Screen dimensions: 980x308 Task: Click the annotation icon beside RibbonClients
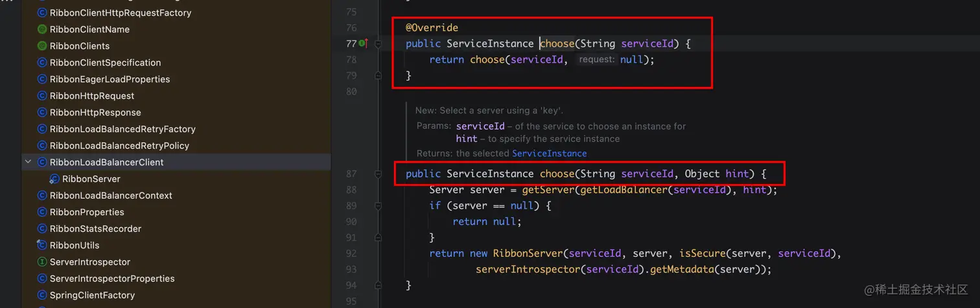42,46
